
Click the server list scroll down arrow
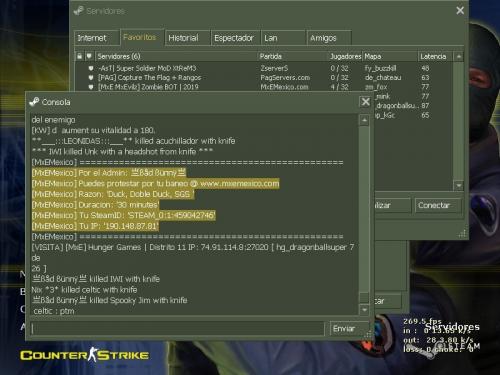pos(459,185)
